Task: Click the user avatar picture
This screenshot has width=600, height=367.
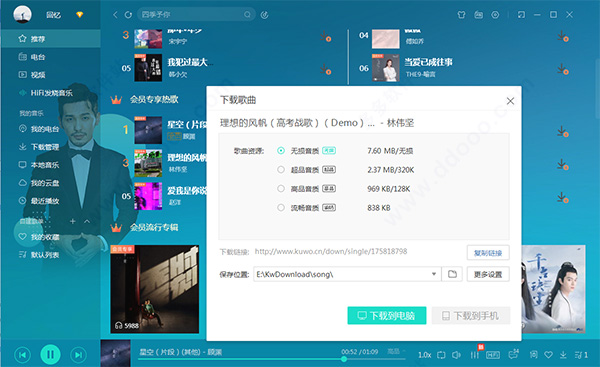Action: [x=22, y=15]
